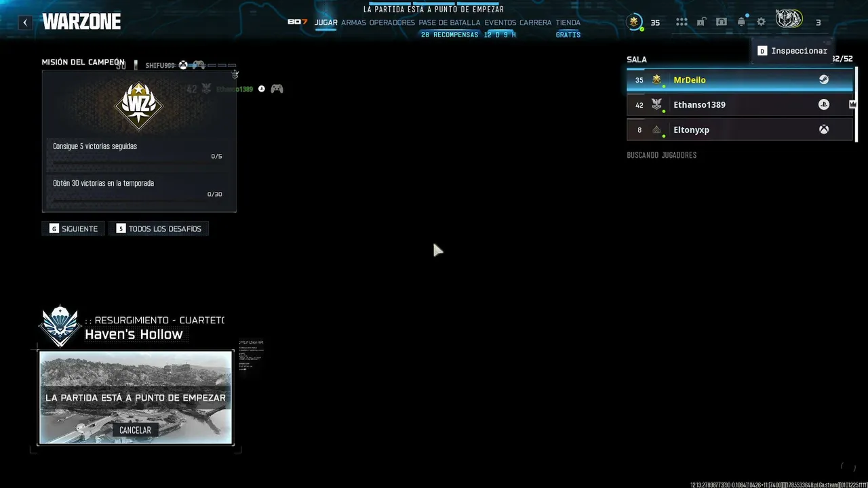Click the 'BUSCANDO JUGADORES' status text
This screenshot has height=488, width=868.
[x=662, y=155]
